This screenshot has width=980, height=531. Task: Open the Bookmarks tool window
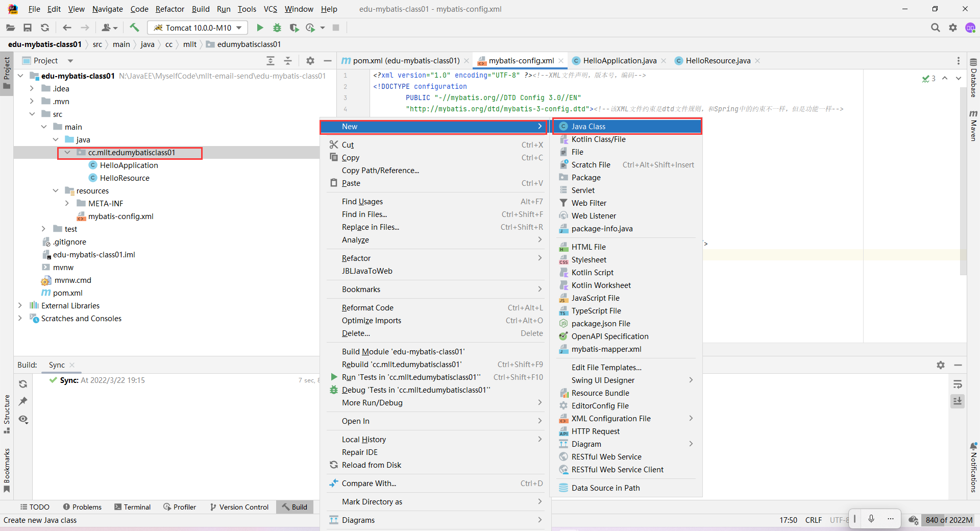7,470
